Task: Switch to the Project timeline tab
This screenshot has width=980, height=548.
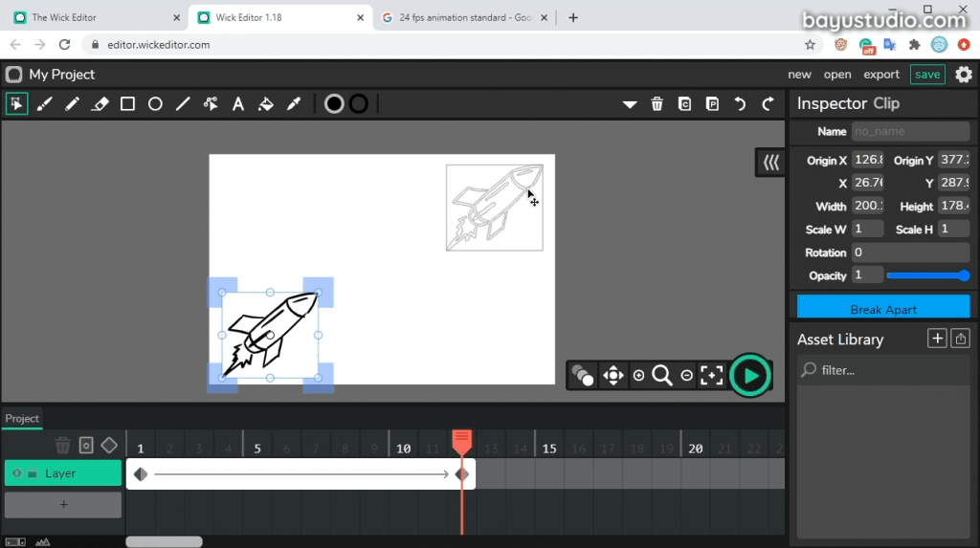Action: point(22,419)
